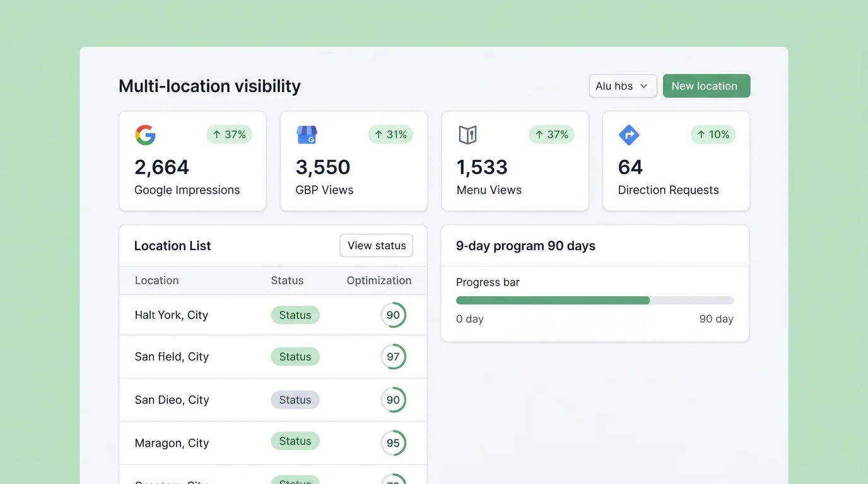
Task: Click the Status column header
Action: pyautogui.click(x=287, y=280)
